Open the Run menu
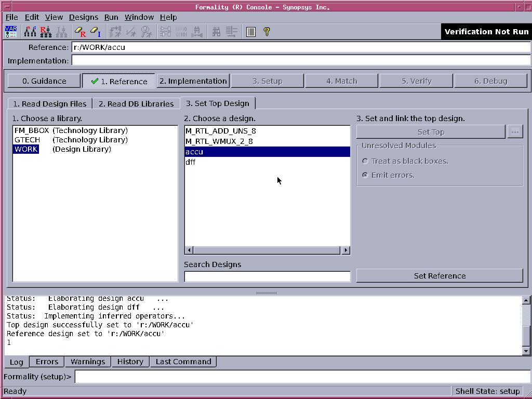Viewport: 532px width, 399px height. pyautogui.click(x=111, y=17)
